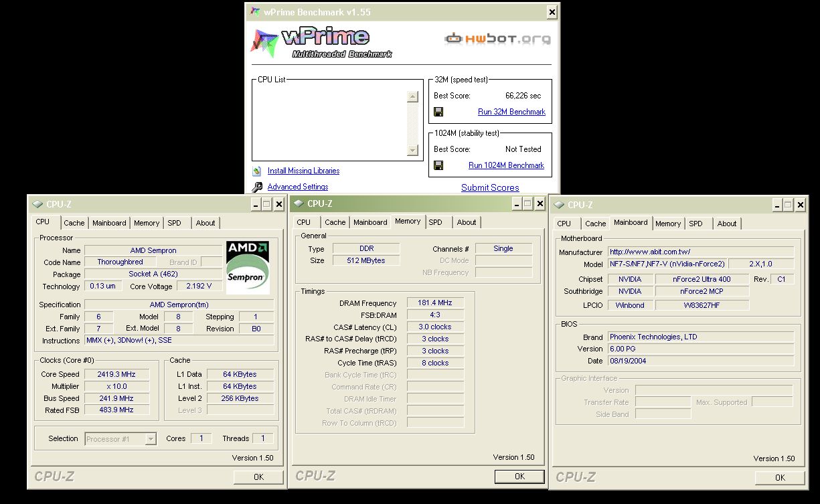This screenshot has height=504, width=820.
Task: Click the CPU-Z CPU window title icon
Action: (x=37, y=204)
